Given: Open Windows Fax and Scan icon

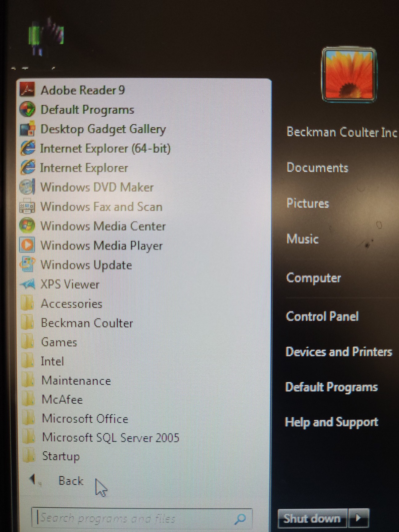Looking at the screenshot, I should (x=27, y=207).
